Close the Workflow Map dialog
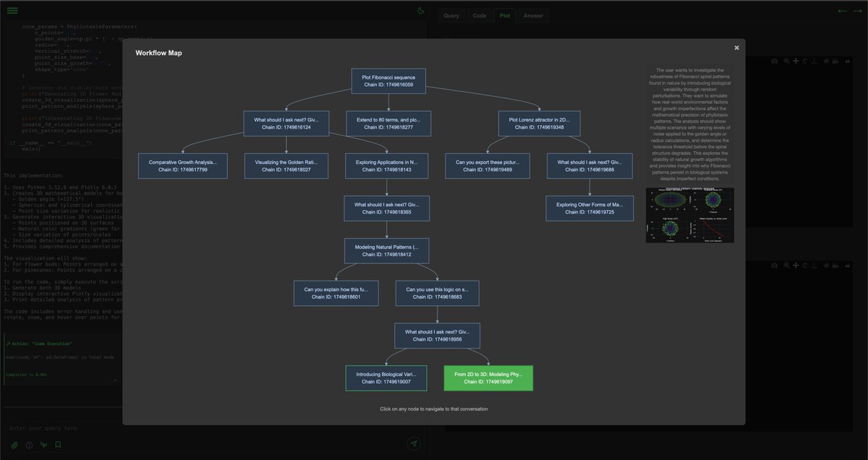 pyautogui.click(x=736, y=48)
